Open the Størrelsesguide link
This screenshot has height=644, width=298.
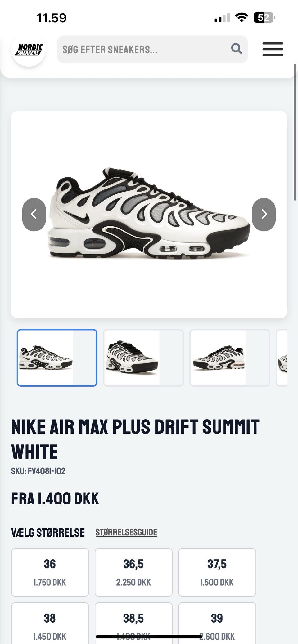pyautogui.click(x=126, y=532)
